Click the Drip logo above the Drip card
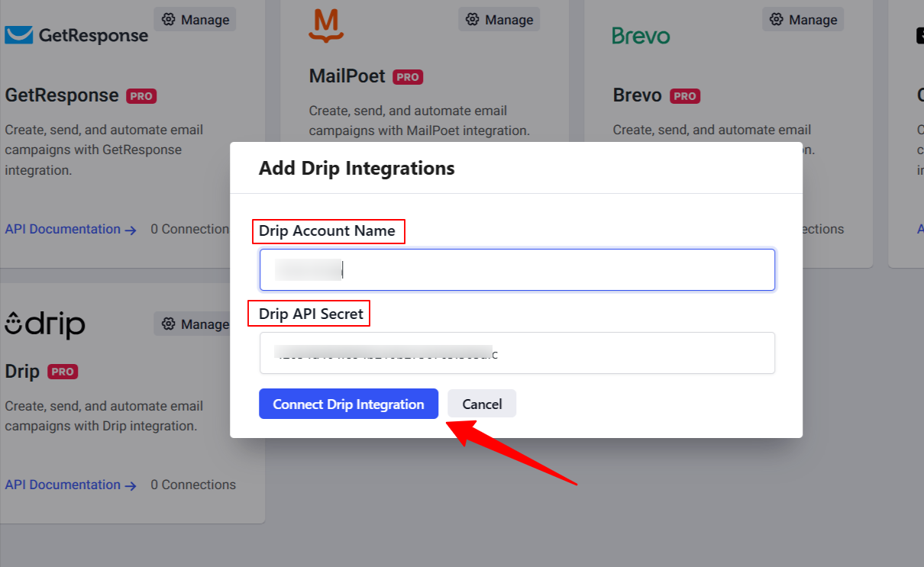Viewport: 924px width, 567px height. pos(44,324)
